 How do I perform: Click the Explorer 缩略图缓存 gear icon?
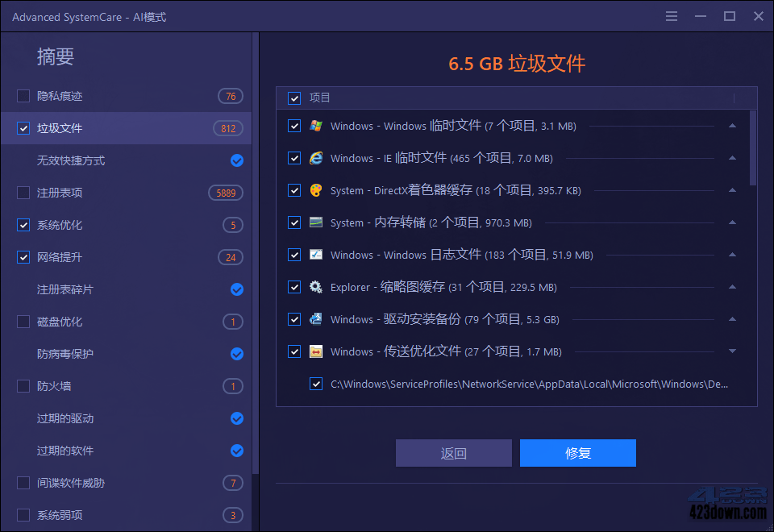[x=316, y=287]
